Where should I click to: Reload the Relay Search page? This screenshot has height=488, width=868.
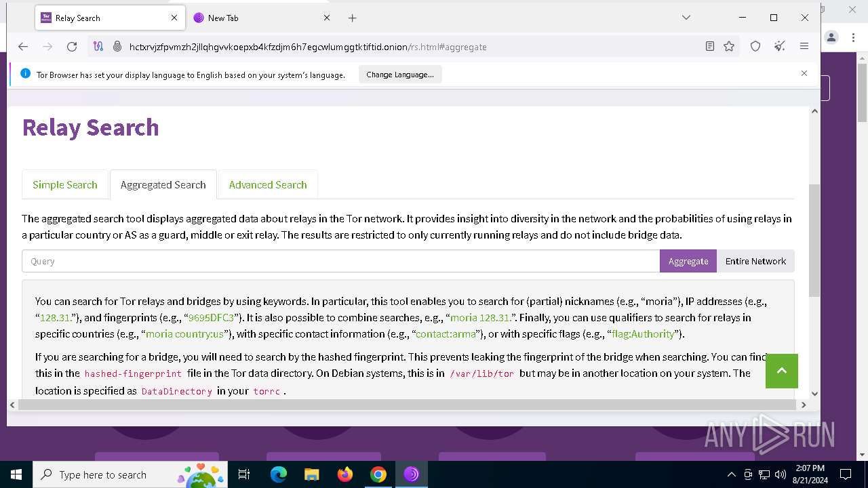tap(72, 46)
